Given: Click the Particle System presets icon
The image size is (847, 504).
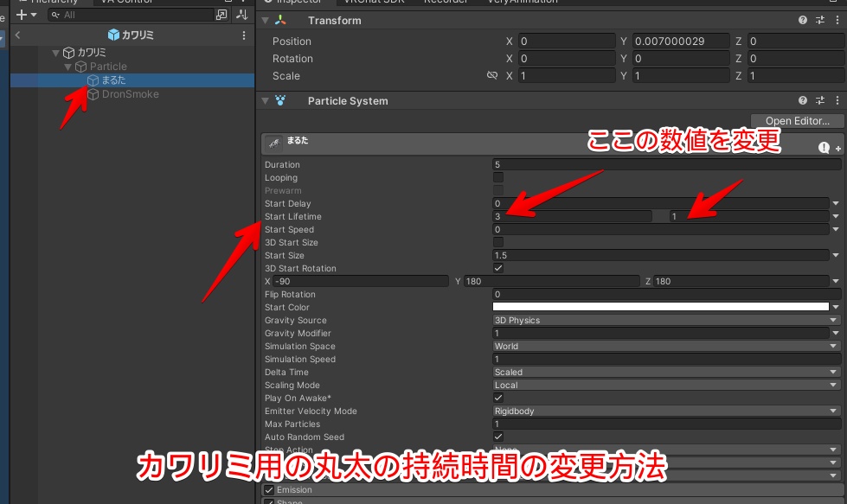Looking at the screenshot, I should click(818, 100).
